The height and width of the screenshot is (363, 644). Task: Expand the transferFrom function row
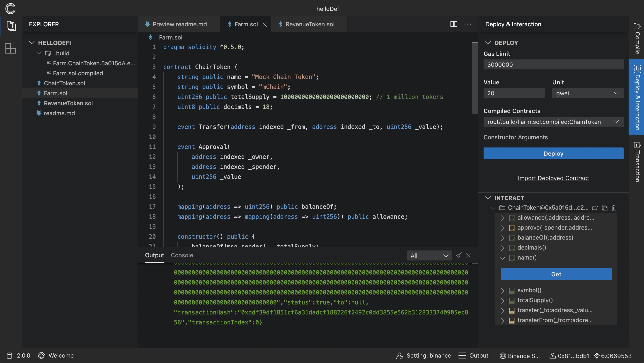coord(503,320)
